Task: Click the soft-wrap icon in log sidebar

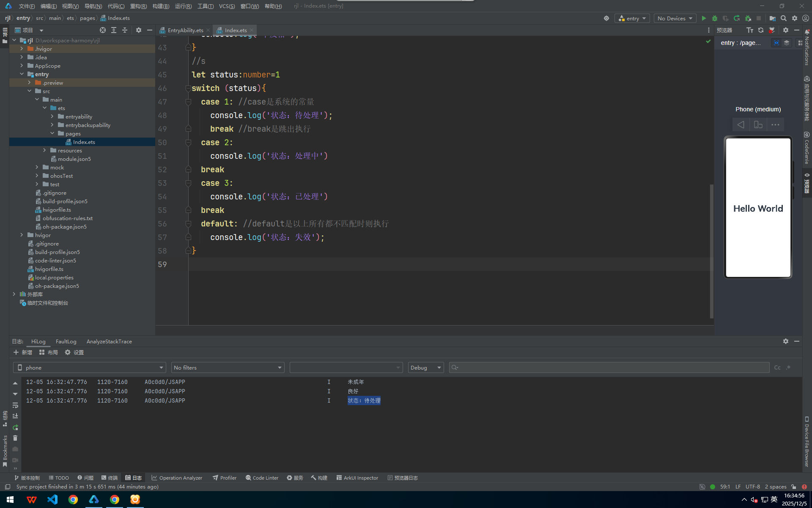Action: (15, 405)
